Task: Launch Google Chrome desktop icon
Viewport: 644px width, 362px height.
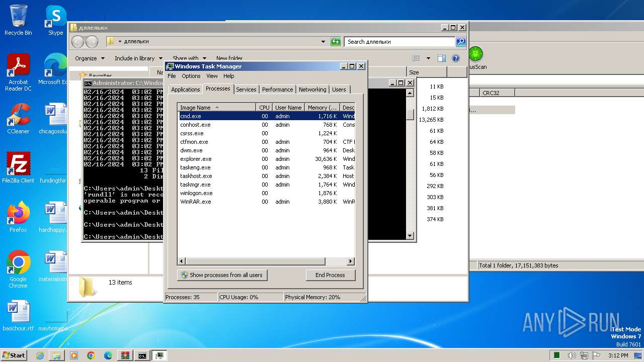Action: (18, 269)
